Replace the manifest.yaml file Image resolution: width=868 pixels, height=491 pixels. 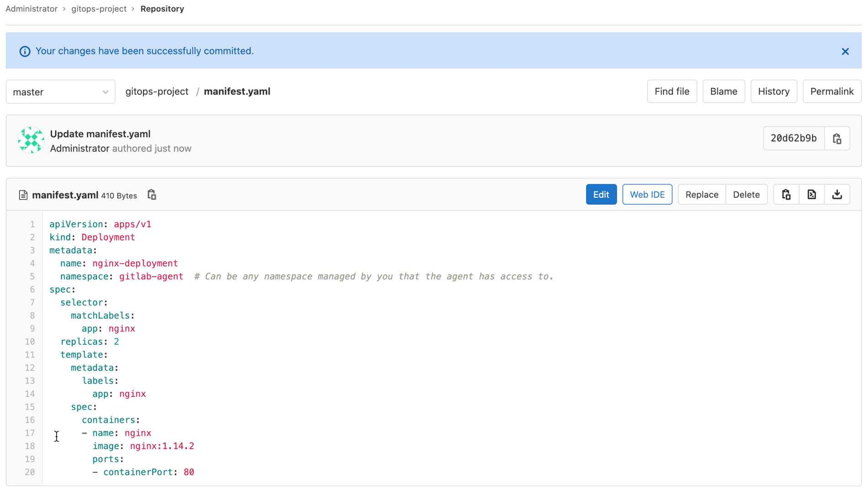701,194
